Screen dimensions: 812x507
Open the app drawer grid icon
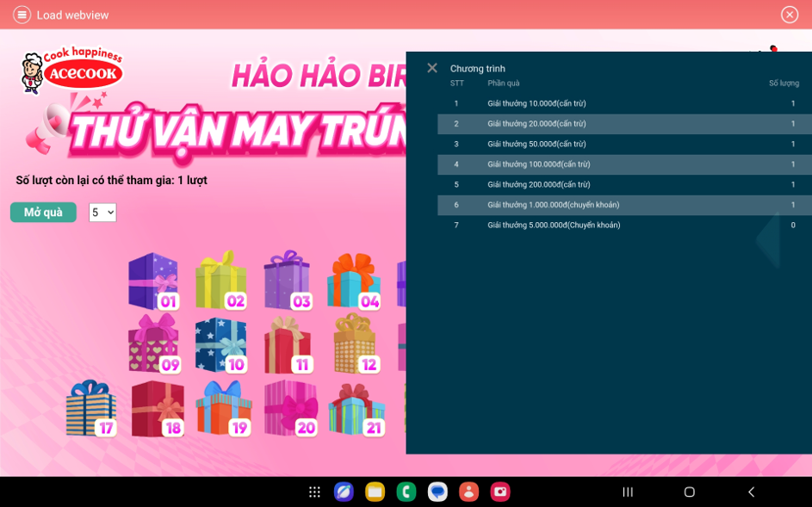tap(314, 492)
